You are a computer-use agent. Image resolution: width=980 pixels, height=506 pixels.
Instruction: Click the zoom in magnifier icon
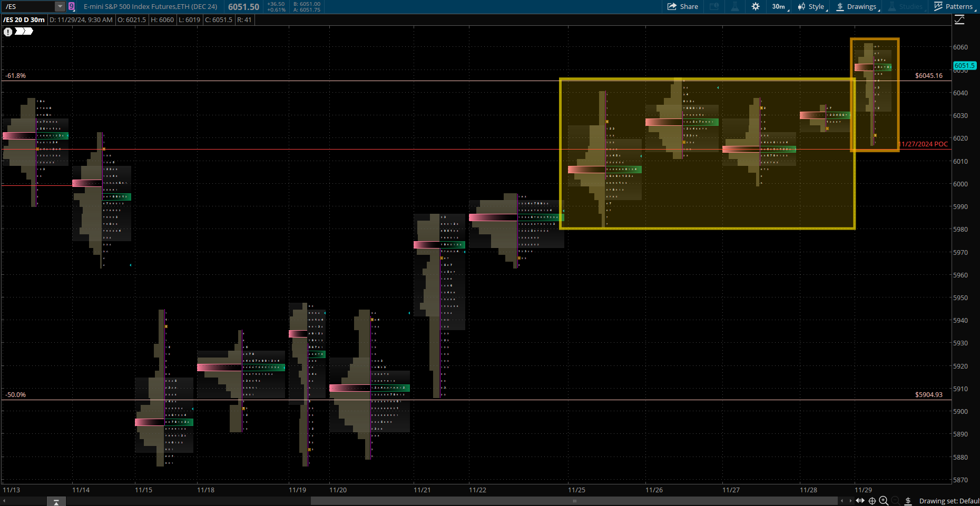coord(884,501)
